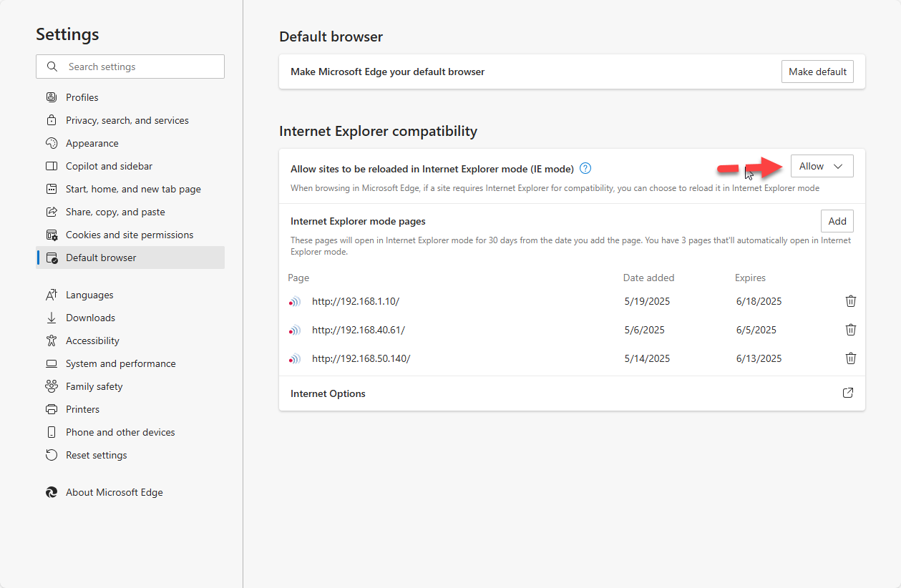Click the 6/5/2025 expiry date
Image resolution: width=901 pixels, height=588 pixels.
click(x=756, y=330)
